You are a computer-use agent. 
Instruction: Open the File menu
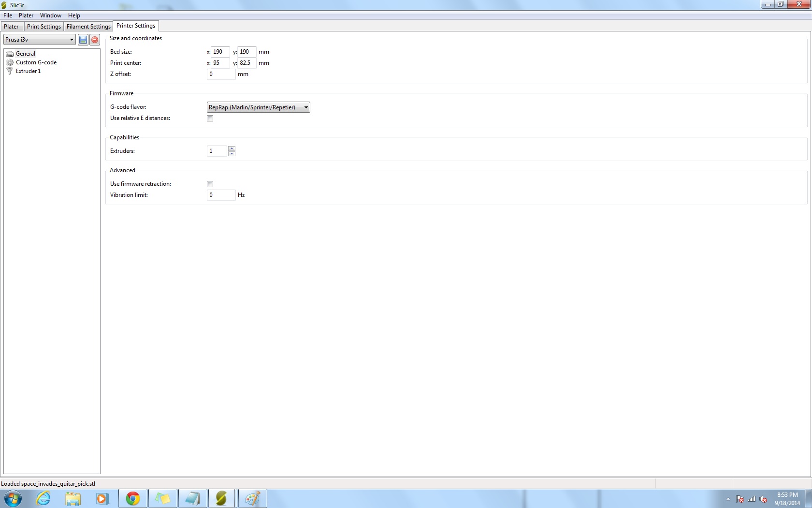pos(8,15)
